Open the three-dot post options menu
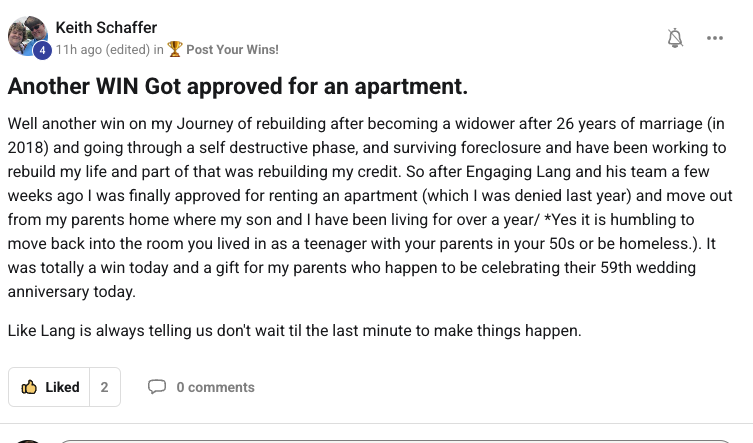 coord(714,38)
